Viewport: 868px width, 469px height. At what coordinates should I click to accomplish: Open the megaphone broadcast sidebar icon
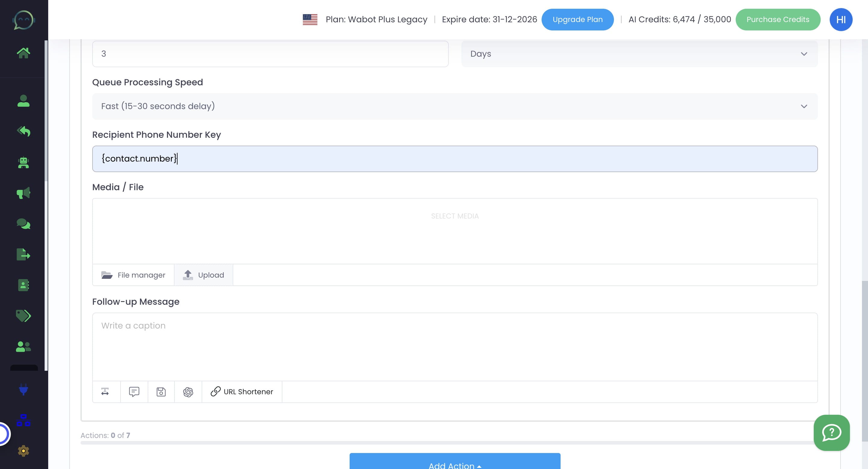point(23,193)
